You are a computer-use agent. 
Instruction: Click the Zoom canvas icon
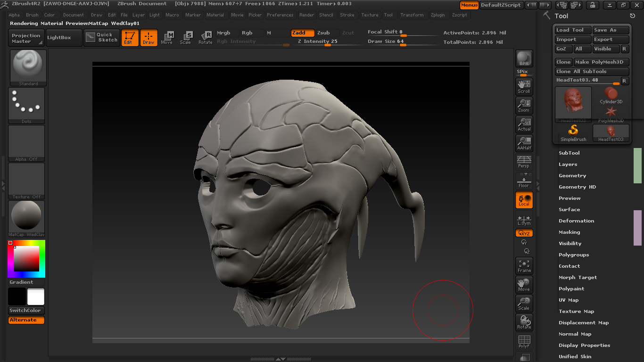(524, 105)
